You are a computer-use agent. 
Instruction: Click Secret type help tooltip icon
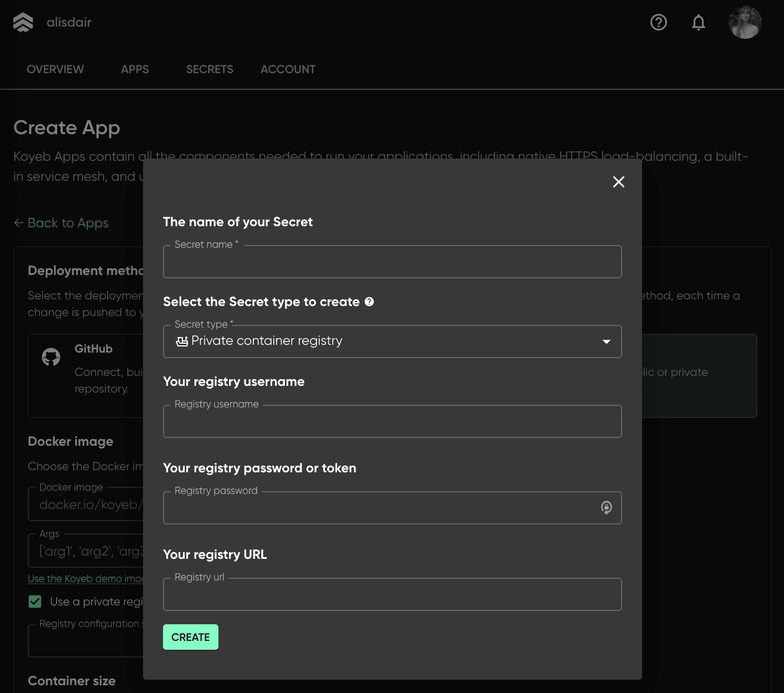[369, 302]
